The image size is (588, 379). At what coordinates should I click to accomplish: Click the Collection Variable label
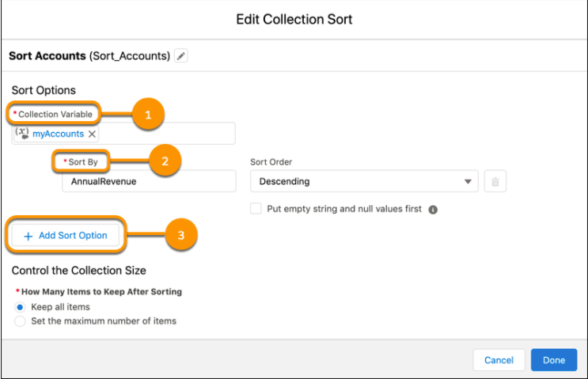pyautogui.click(x=55, y=115)
